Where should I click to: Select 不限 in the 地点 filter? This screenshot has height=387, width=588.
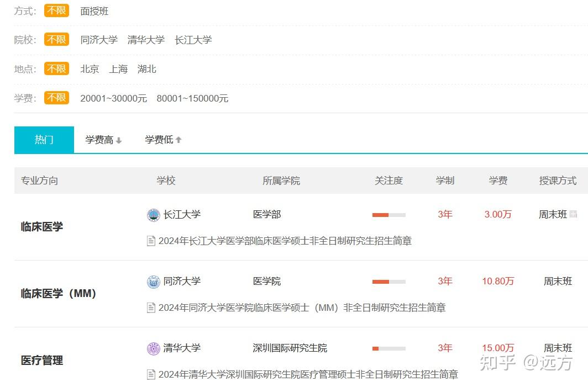56,68
